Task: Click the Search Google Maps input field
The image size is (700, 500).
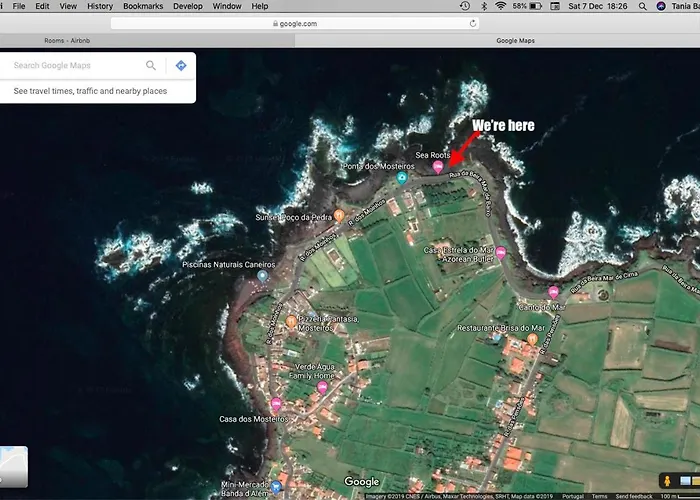Action: click(x=75, y=66)
